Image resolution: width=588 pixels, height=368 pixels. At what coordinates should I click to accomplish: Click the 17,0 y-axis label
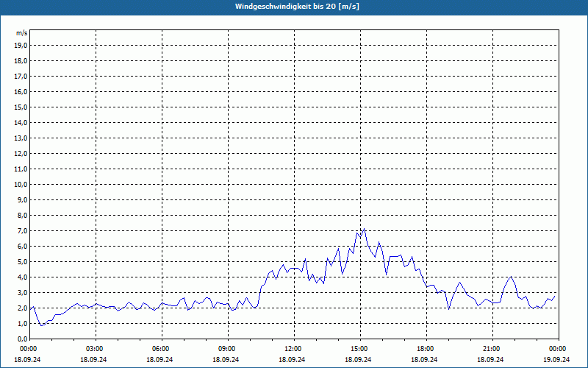coord(21,76)
